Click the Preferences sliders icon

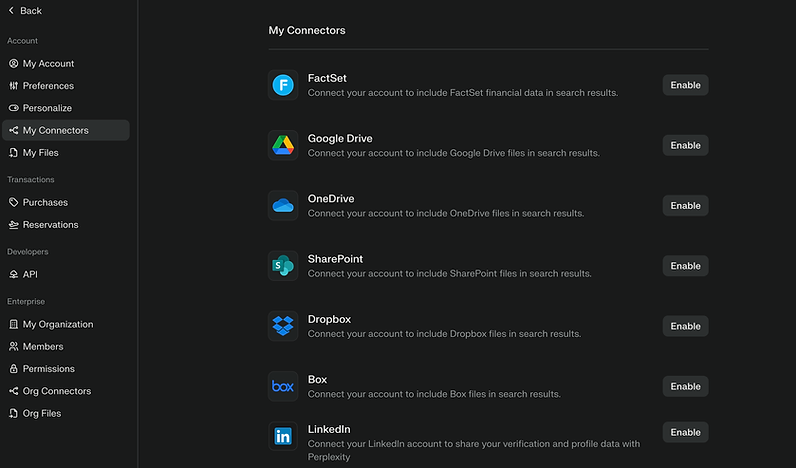click(x=14, y=86)
